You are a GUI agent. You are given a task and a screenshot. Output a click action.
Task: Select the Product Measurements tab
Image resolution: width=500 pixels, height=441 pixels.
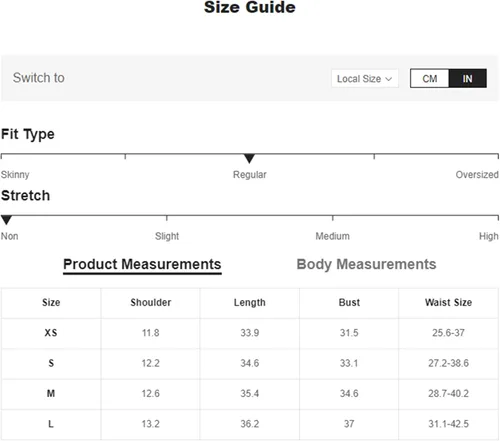(x=142, y=265)
